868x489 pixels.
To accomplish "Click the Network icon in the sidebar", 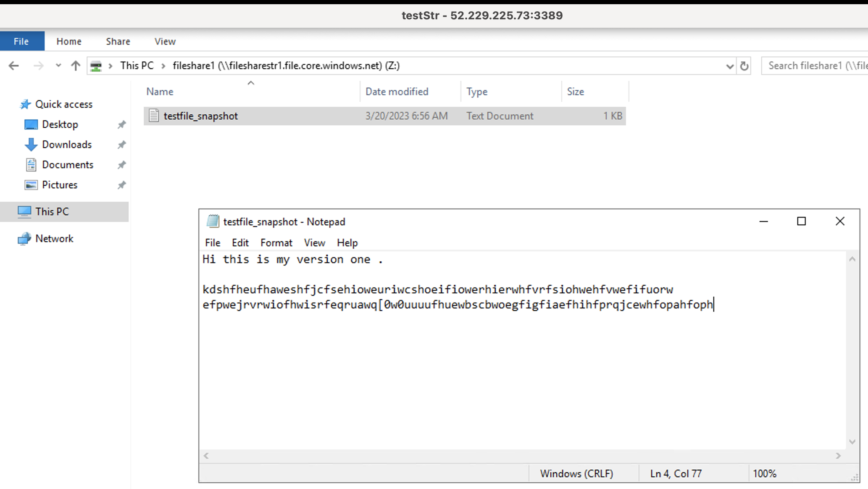I will (25, 238).
